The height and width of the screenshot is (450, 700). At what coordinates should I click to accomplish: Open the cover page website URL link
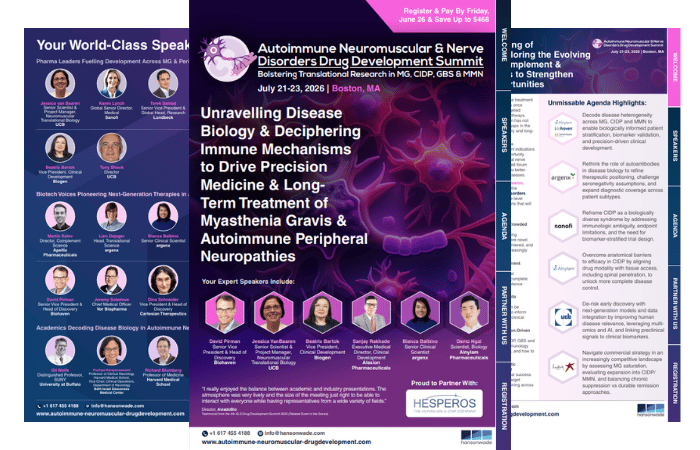click(286, 442)
